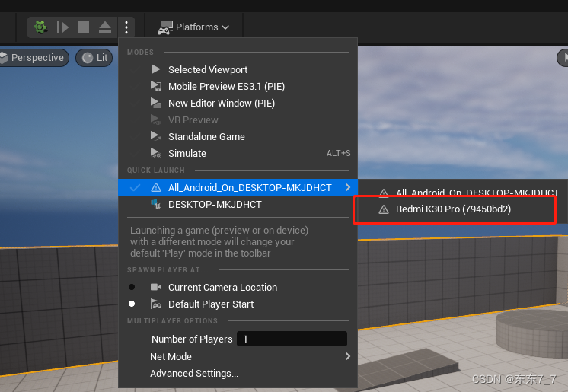Open the Platforms dropdown

coord(193,27)
